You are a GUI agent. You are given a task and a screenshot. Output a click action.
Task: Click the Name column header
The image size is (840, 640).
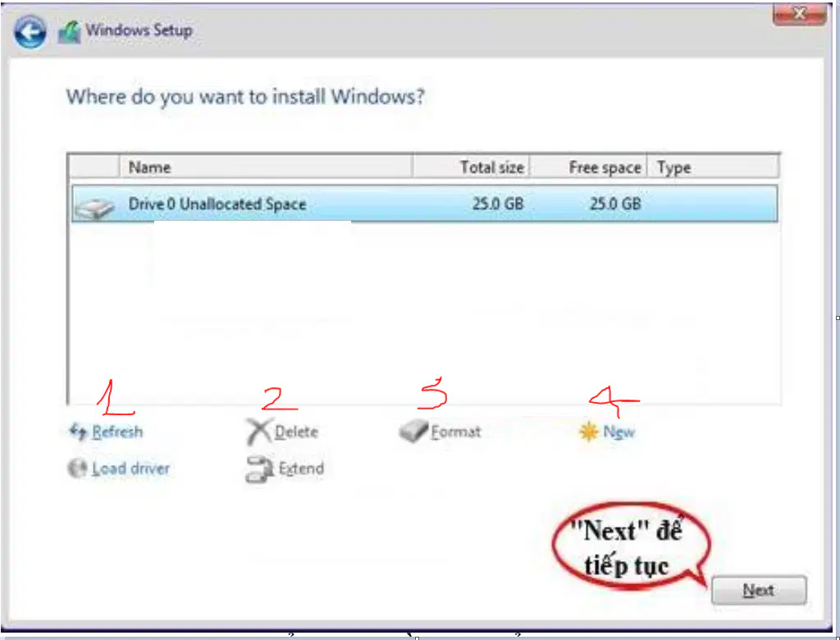266,167
